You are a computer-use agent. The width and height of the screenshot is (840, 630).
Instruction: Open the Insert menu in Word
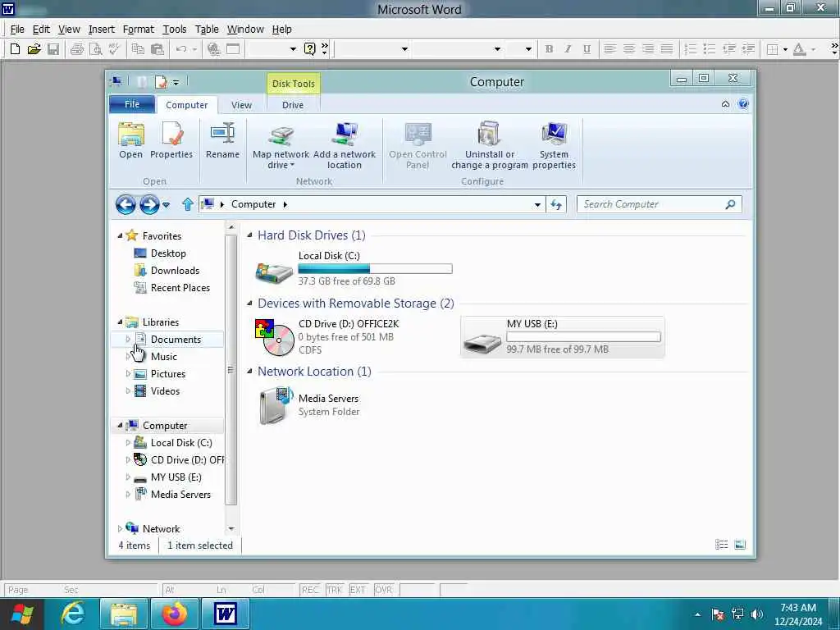click(x=101, y=29)
